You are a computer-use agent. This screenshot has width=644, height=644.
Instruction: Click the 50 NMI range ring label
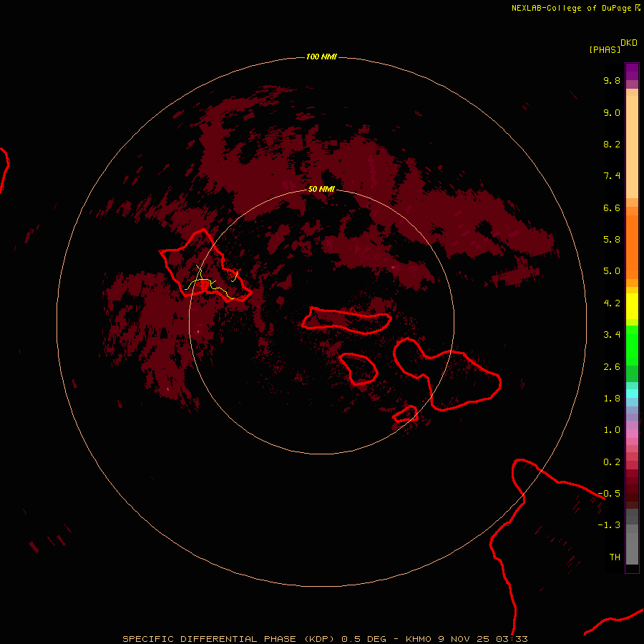[x=321, y=189]
